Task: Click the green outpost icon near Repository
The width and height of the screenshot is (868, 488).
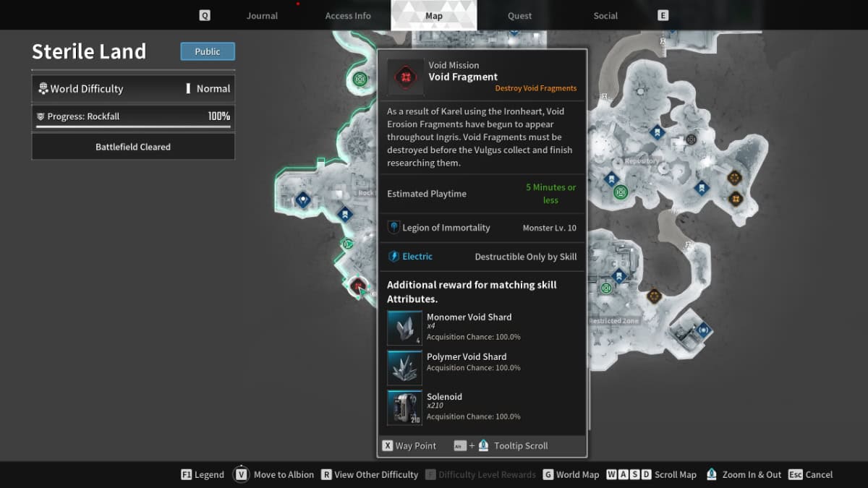Action: [x=621, y=192]
